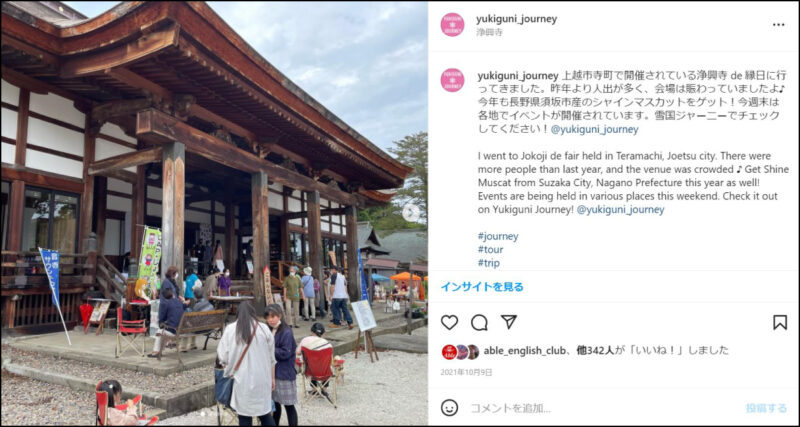View insights via インサイトを見る

pyautogui.click(x=482, y=287)
